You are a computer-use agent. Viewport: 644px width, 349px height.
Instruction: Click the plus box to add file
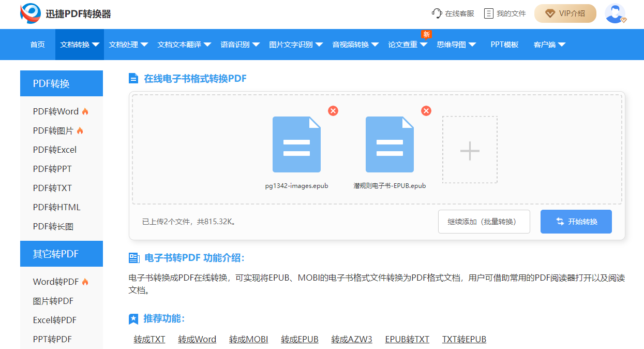tap(470, 150)
